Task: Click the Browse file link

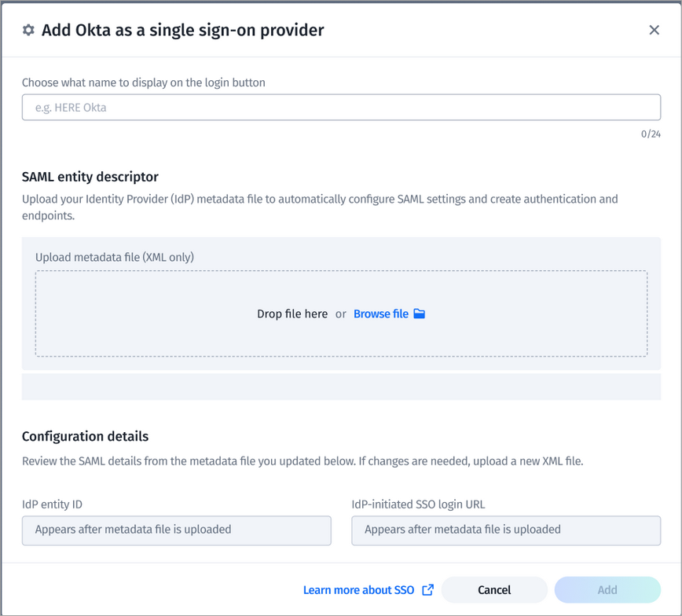Action: point(380,313)
